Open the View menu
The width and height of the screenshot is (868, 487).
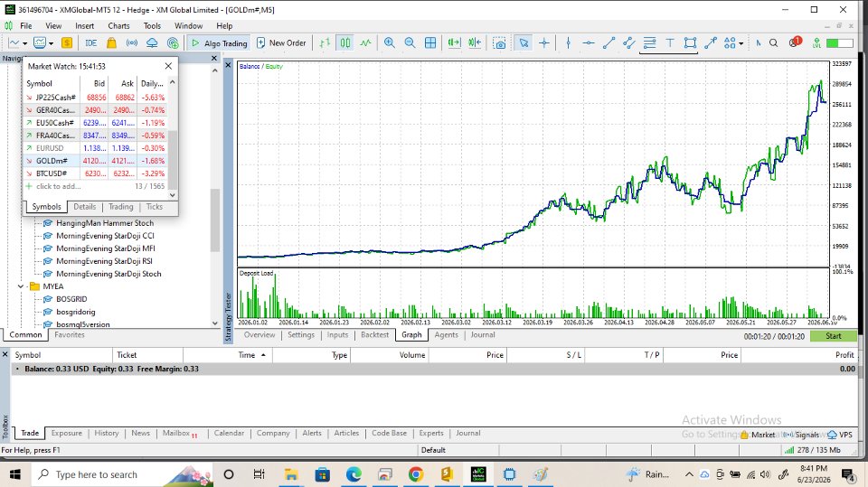click(x=53, y=25)
